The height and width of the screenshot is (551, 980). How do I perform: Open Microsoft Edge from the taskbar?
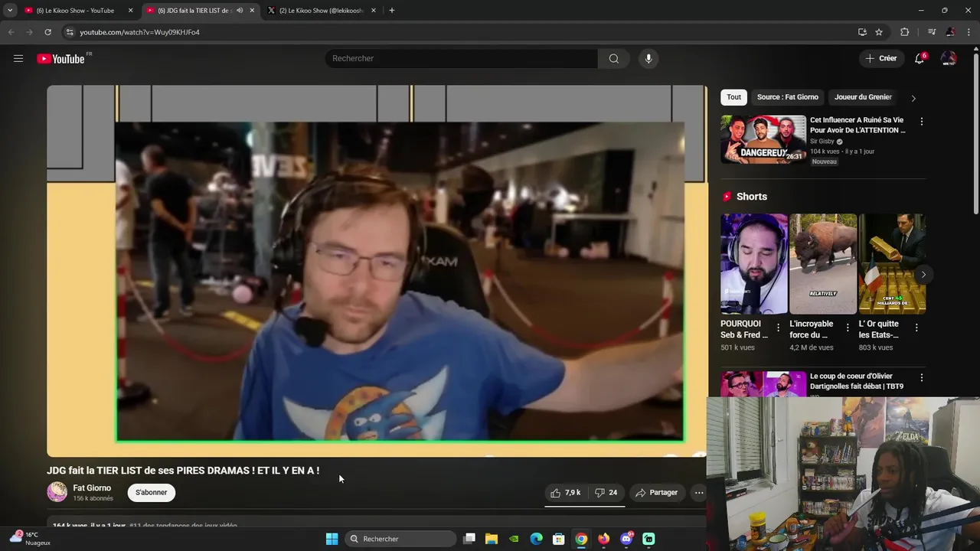point(537,539)
